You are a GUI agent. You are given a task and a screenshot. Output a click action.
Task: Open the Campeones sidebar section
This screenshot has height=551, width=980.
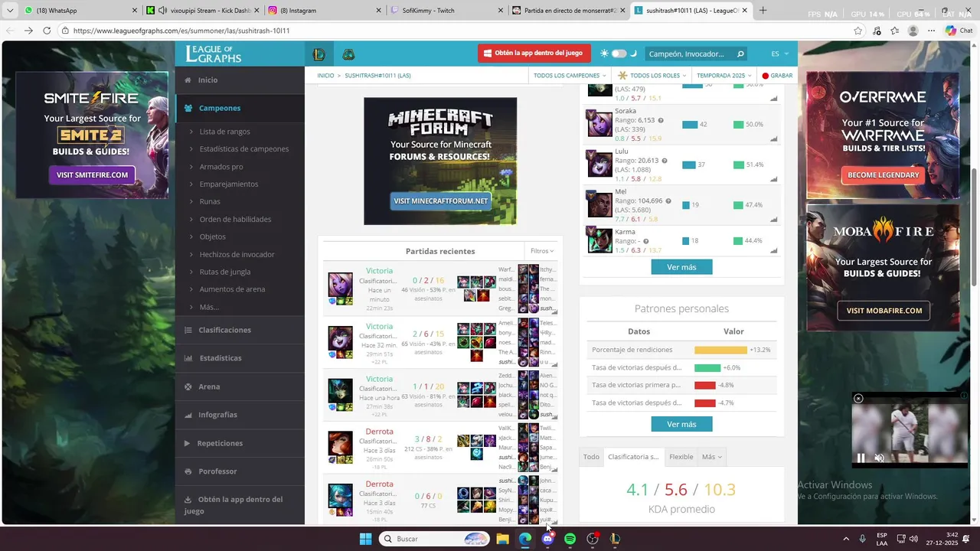pos(240,108)
